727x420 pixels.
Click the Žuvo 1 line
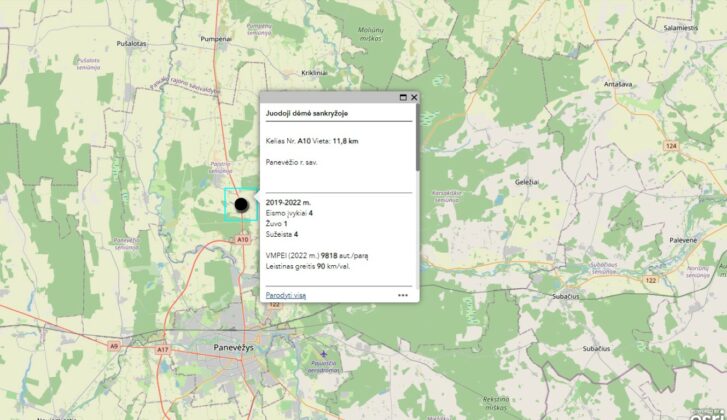[276, 224]
